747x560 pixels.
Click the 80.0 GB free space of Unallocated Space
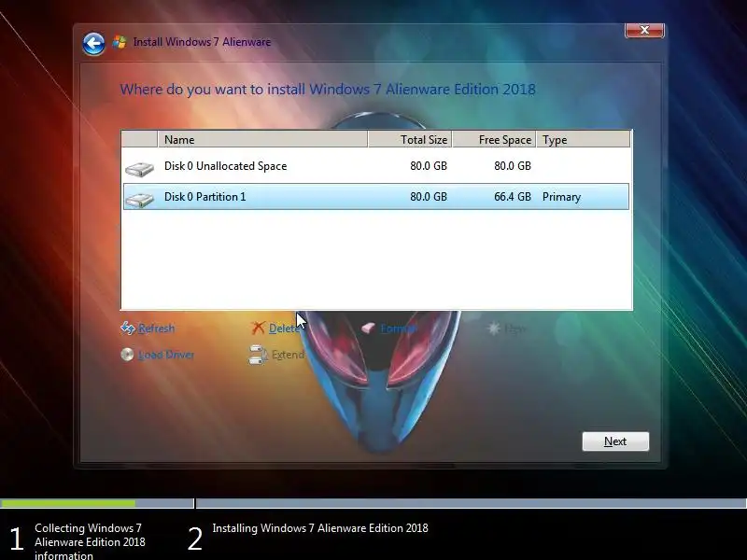coord(512,166)
